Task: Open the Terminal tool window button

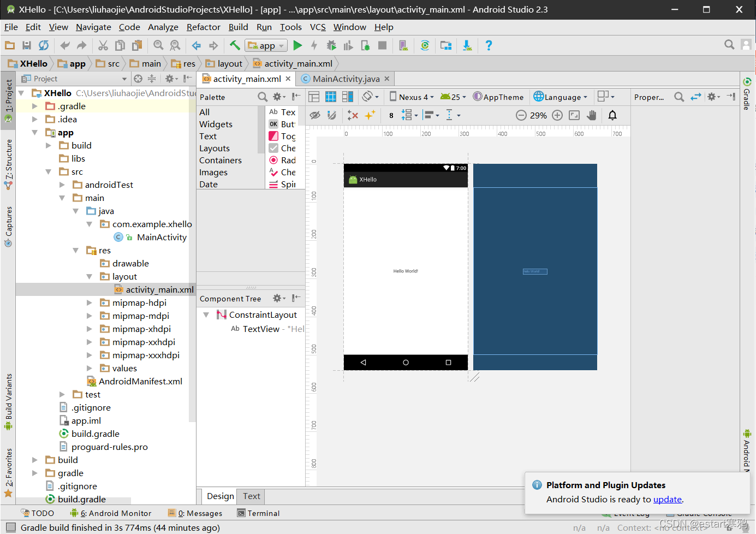Action: [x=258, y=513]
